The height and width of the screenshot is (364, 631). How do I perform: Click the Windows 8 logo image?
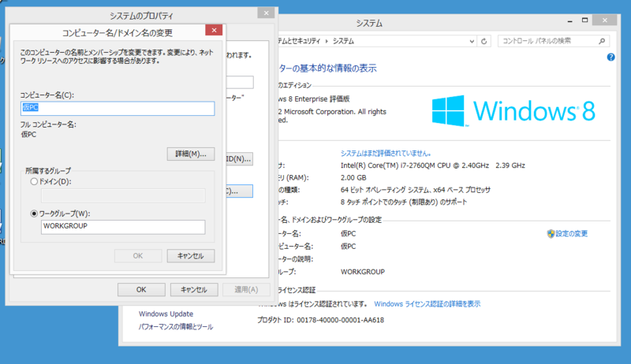513,110
